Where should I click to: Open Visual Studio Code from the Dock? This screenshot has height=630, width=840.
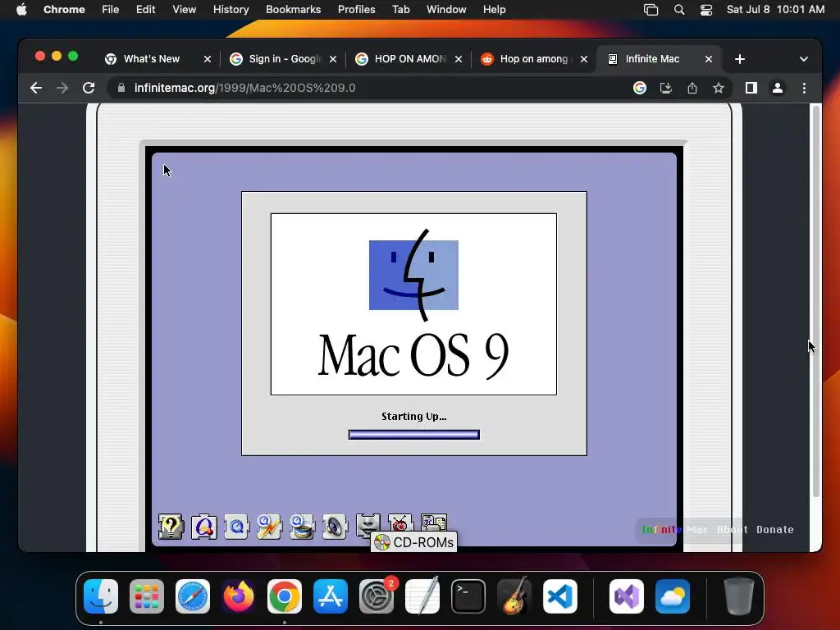(x=560, y=596)
